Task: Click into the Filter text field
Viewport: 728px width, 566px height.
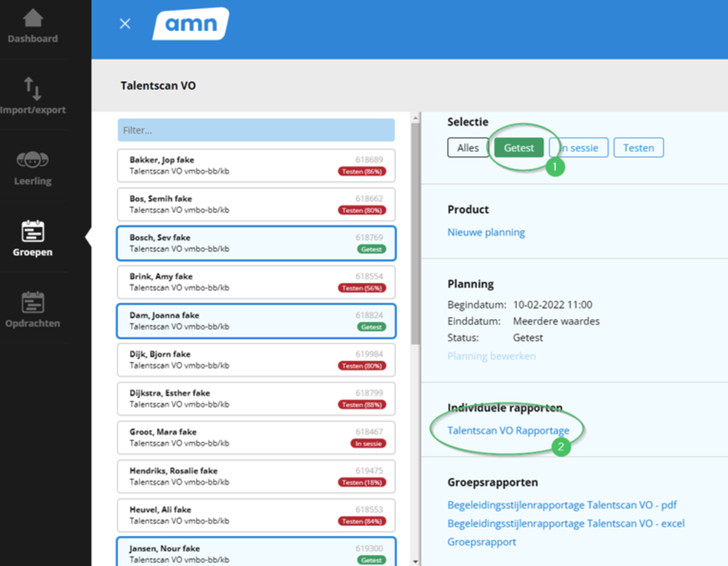Action: point(256,130)
